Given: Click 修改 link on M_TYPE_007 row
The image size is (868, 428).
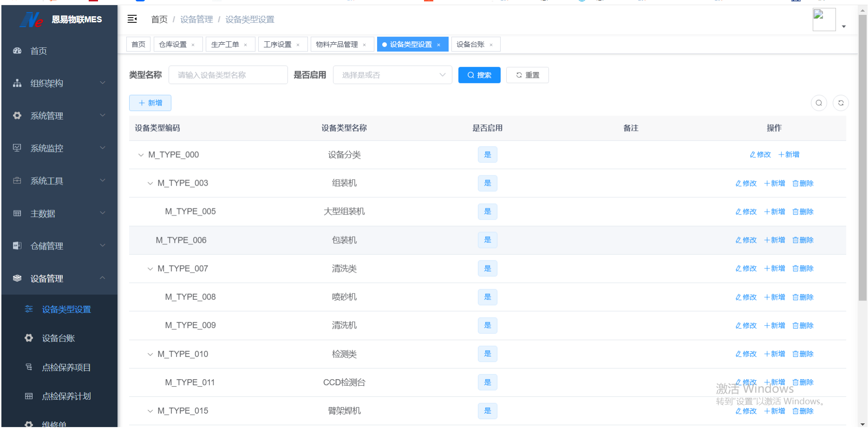Looking at the screenshot, I should pos(745,268).
